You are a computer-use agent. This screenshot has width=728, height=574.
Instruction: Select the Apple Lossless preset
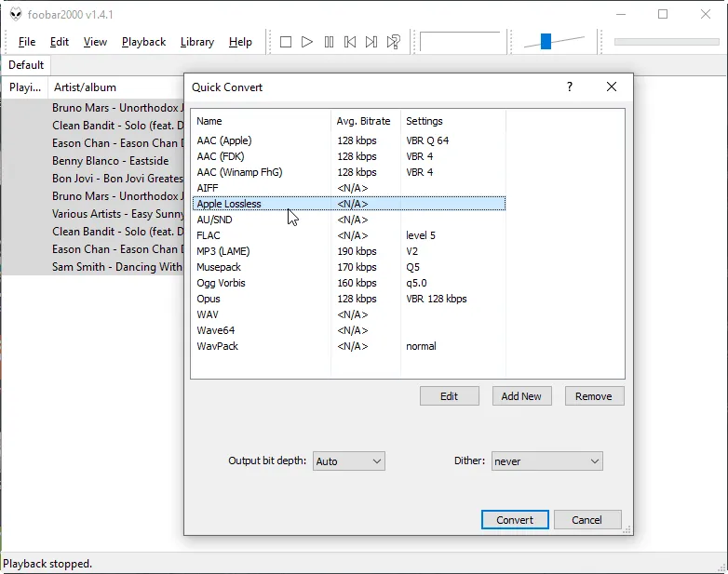pyautogui.click(x=349, y=204)
